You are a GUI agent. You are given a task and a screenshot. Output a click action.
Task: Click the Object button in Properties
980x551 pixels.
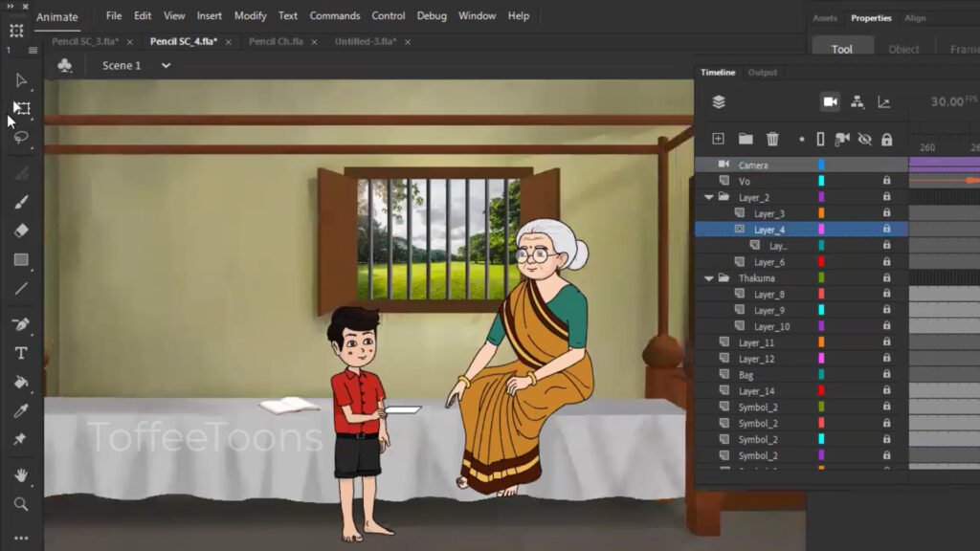[x=903, y=49]
